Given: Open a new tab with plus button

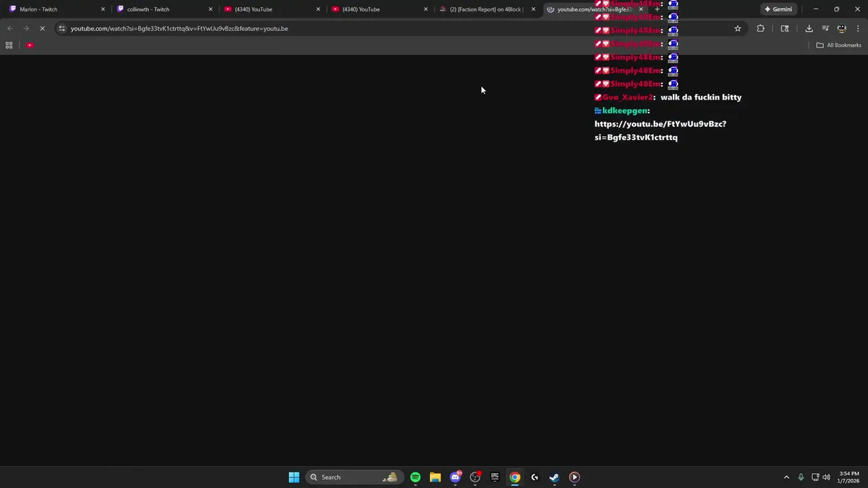Looking at the screenshot, I should click(657, 9).
